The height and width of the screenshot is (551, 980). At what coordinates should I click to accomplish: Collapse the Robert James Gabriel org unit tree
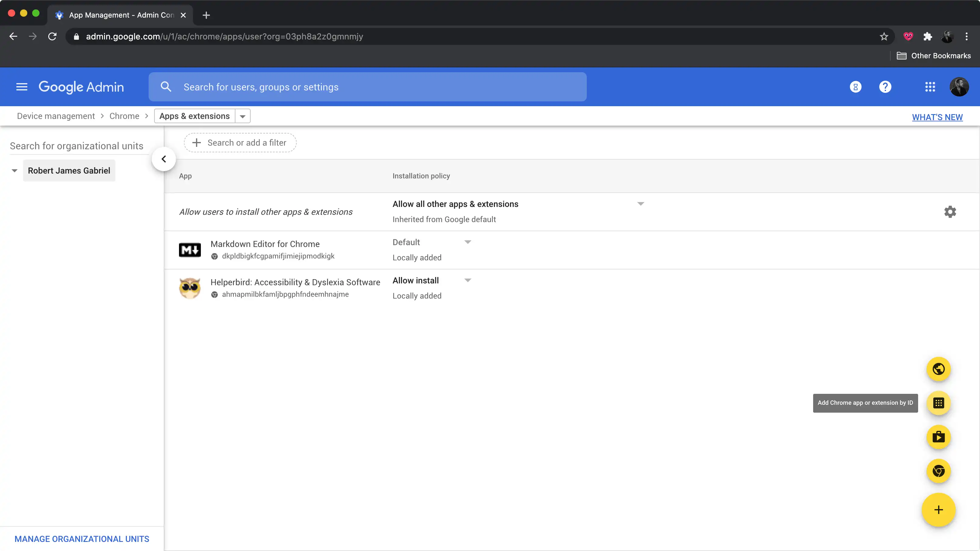(15, 171)
